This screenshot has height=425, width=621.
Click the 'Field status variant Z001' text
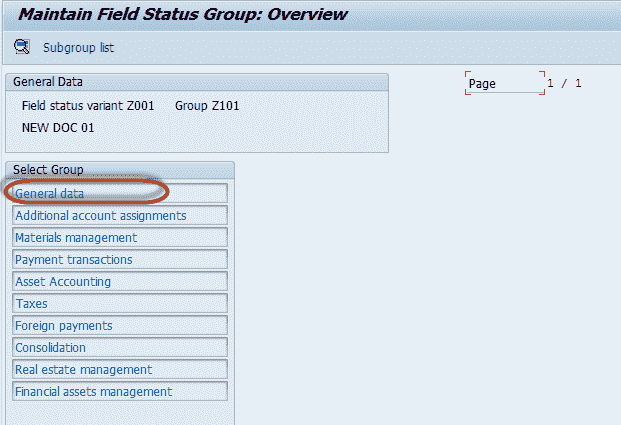click(x=88, y=106)
